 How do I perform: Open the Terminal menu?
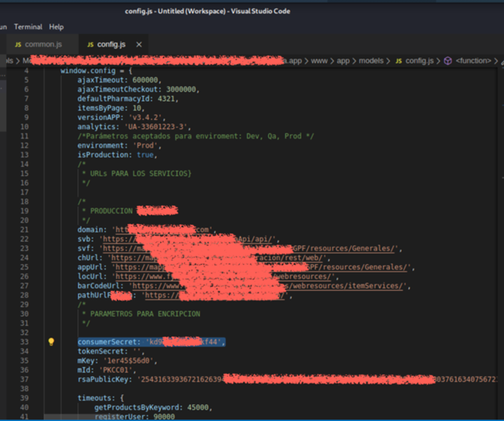coord(27,28)
